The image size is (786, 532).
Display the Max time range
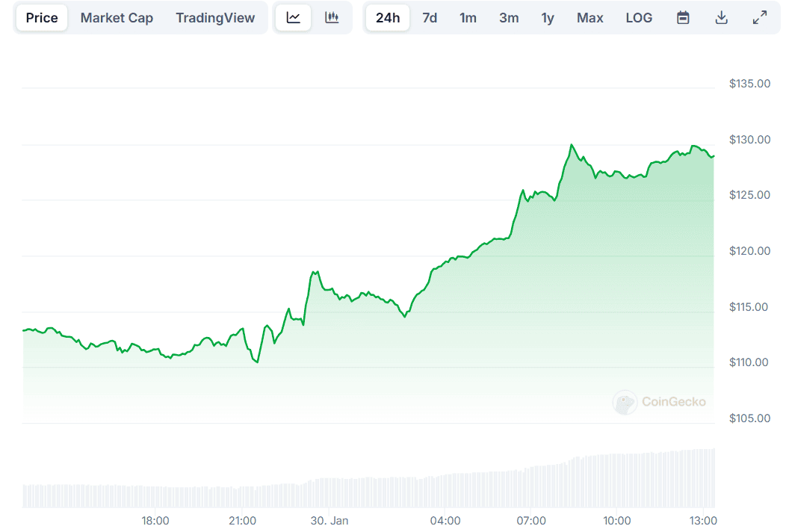[589, 18]
